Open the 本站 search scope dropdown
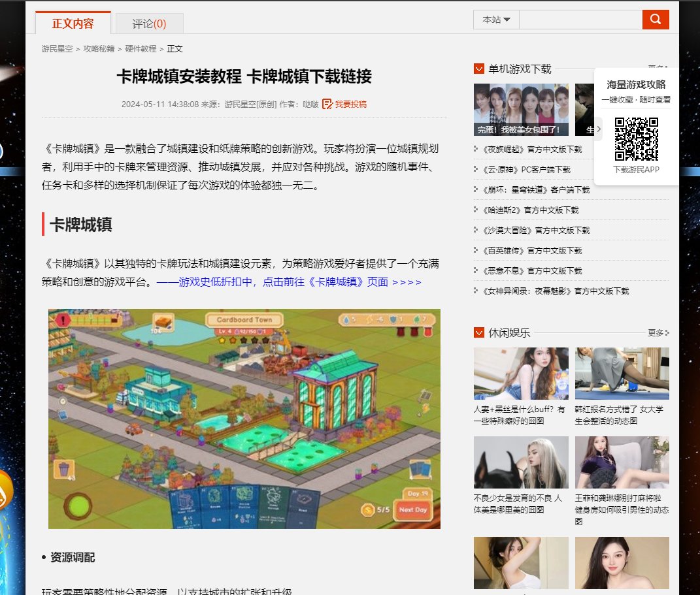Viewport: 700px width, 595px height. pyautogui.click(x=496, y=20)
